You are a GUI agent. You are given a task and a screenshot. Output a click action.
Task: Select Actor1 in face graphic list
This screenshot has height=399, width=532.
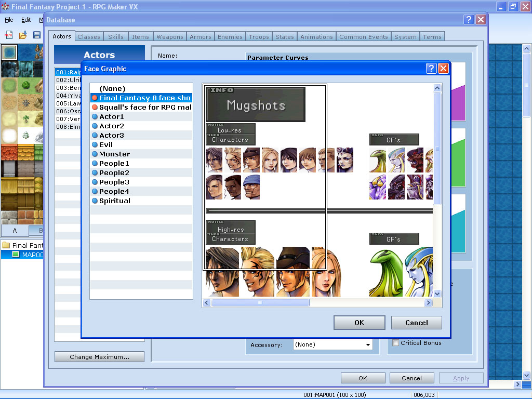coord(141,117)
